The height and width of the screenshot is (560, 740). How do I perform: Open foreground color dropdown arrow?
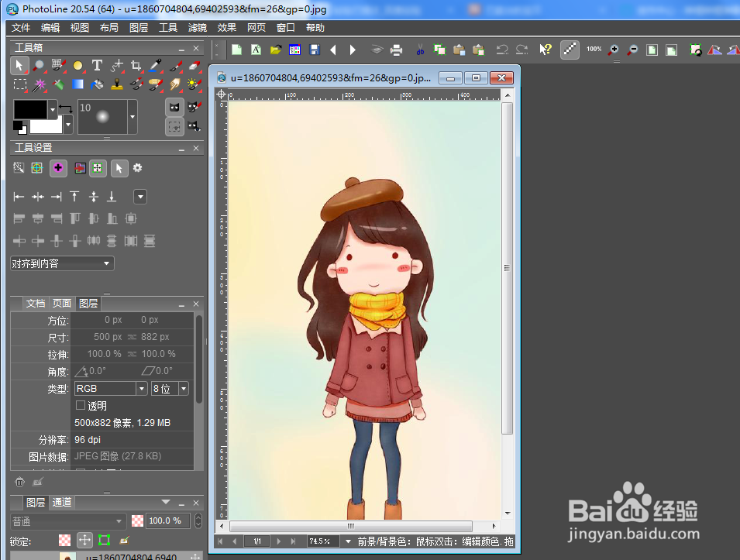click(53, 110)
